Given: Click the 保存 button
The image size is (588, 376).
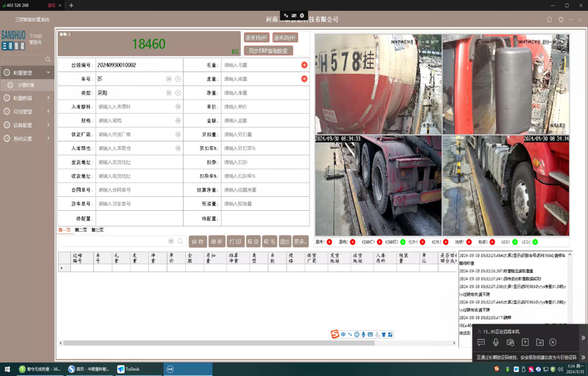Looking at the screenshot, I should tap(197, 242).
